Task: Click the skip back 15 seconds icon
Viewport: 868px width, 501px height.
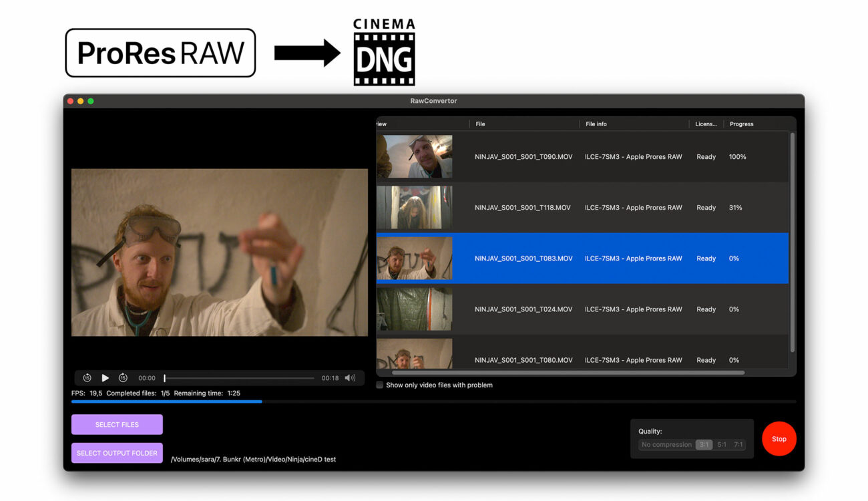Action: click(87, 378)
